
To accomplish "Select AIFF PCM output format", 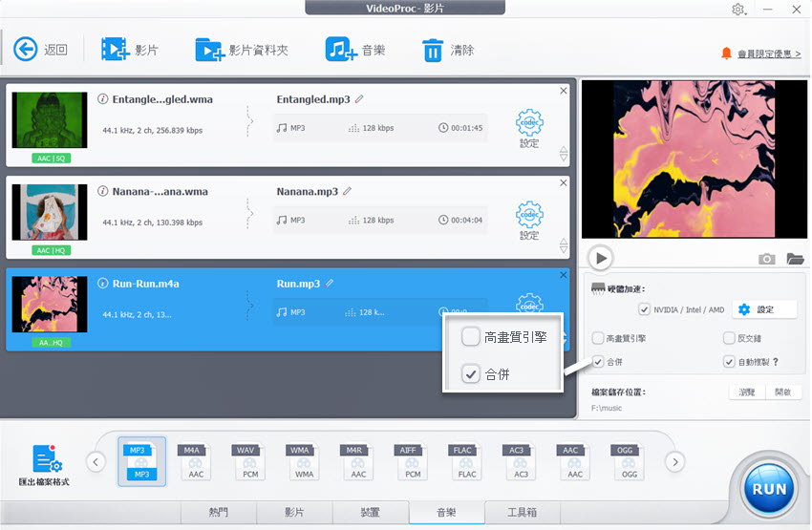I will click(413, 461).
